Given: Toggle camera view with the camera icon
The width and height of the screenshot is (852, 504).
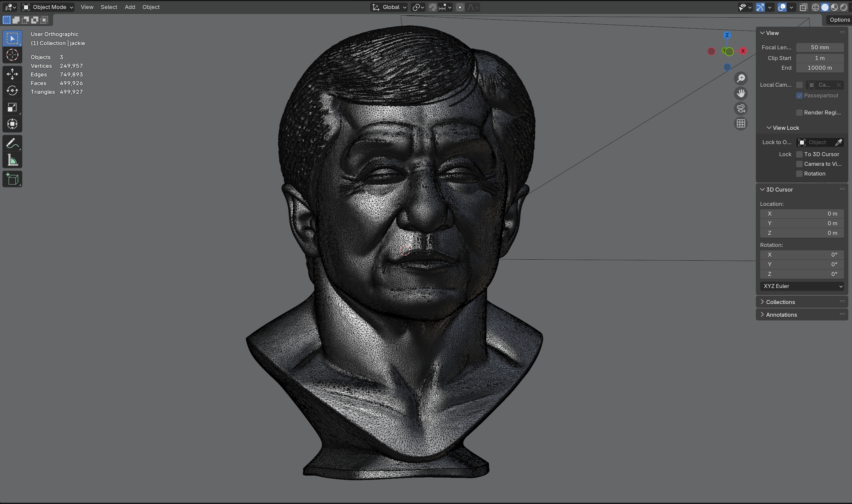Looking at the screenshot, I should 741,108.
